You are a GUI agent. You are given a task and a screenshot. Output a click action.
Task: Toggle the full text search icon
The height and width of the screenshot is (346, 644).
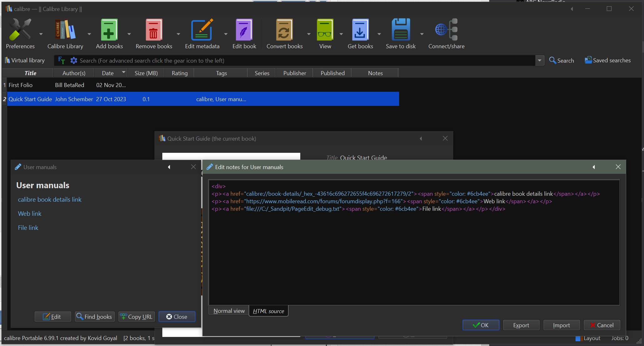click(62, 60)
